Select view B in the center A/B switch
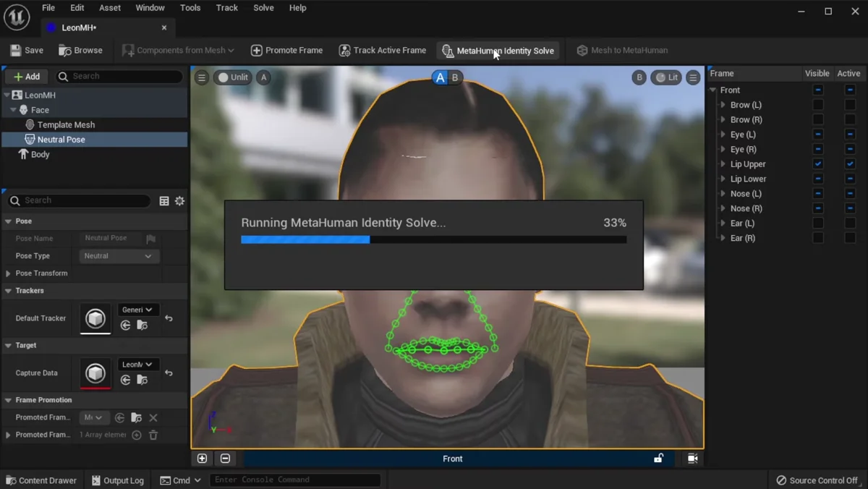The image size is (868, 489). point(455,77)
